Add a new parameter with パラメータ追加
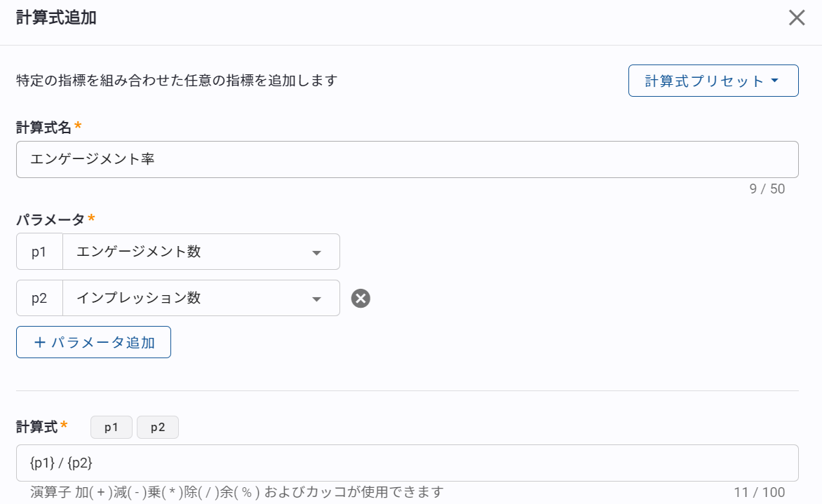The image size is (822, 504). coord(93,342)
